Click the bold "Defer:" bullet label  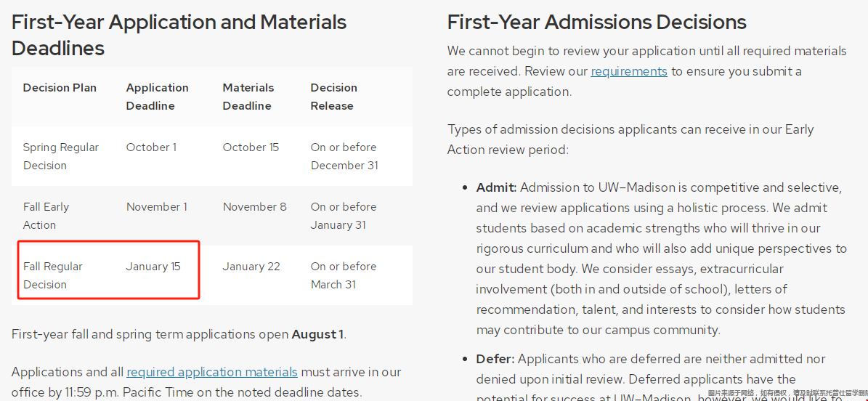(x=495, y=359)
